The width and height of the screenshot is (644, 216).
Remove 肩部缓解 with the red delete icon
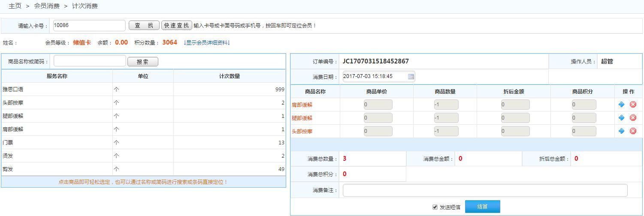pyautogui.click(x=633, y=105)
